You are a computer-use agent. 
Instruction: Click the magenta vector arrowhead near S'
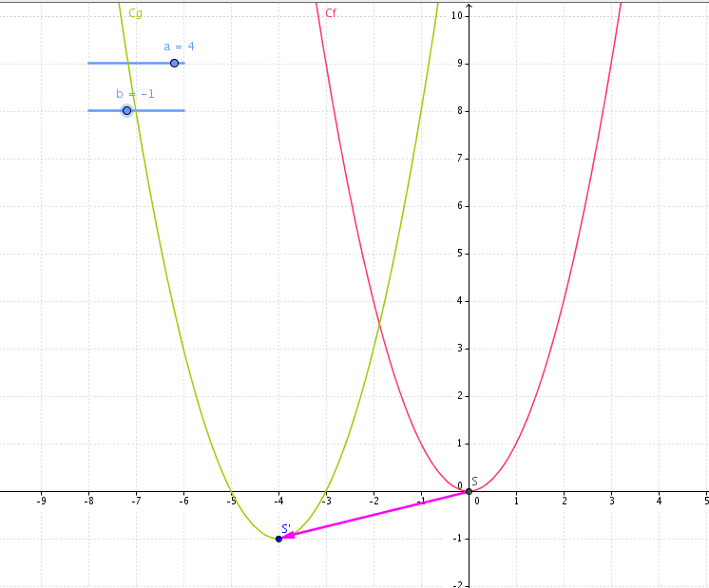point(286,536)
